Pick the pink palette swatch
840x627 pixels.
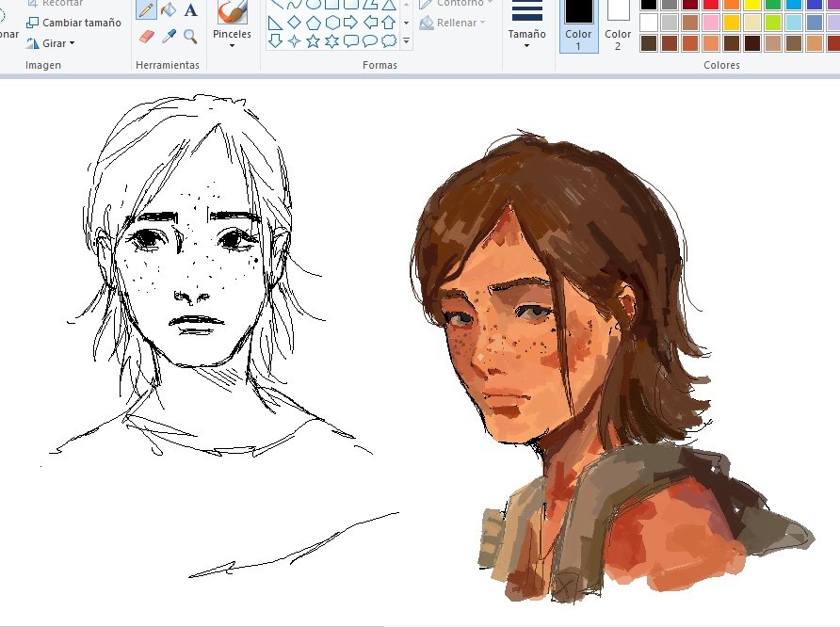[711, 23]
